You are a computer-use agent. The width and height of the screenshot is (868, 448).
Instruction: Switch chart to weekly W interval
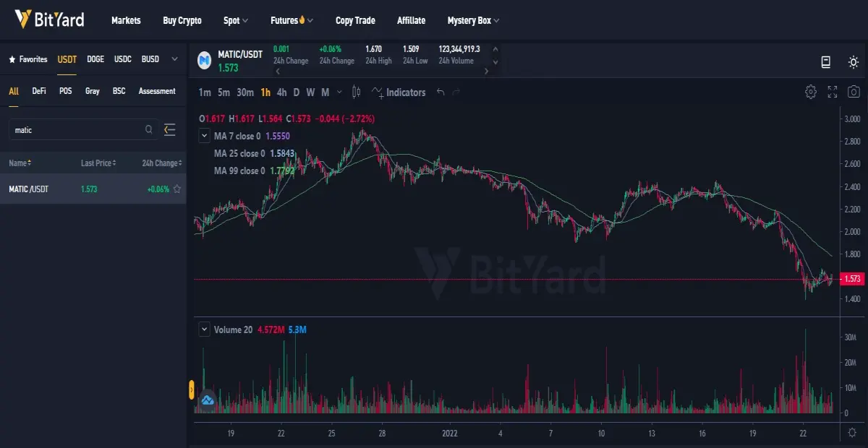pyautogui.click(x=310, y=92)
